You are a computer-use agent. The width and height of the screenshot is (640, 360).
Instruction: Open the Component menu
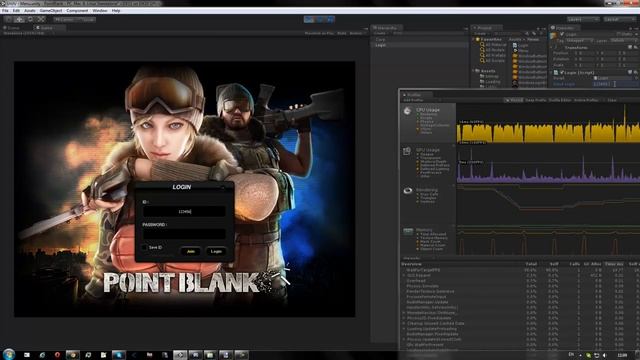tap(77, 11)
